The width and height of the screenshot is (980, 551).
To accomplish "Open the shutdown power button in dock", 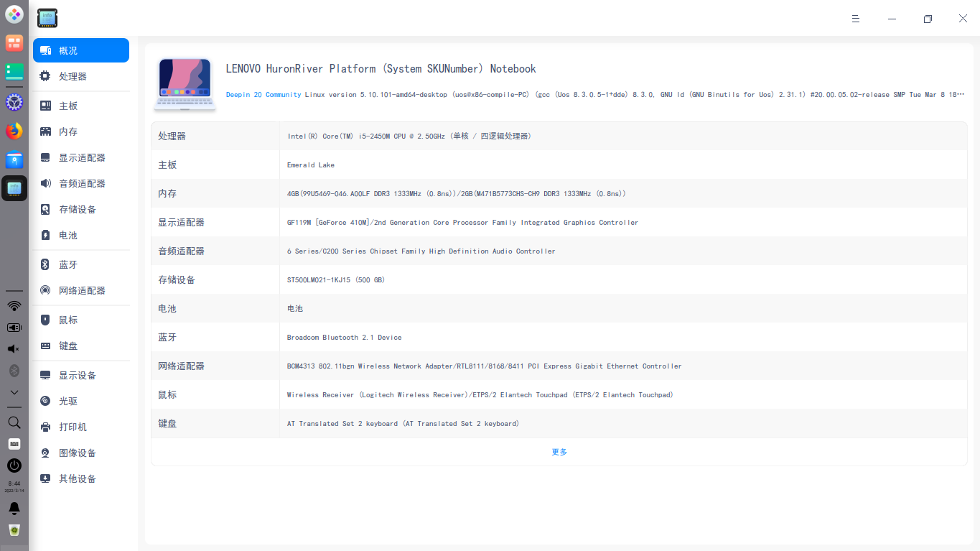I will tap(14, 466).
